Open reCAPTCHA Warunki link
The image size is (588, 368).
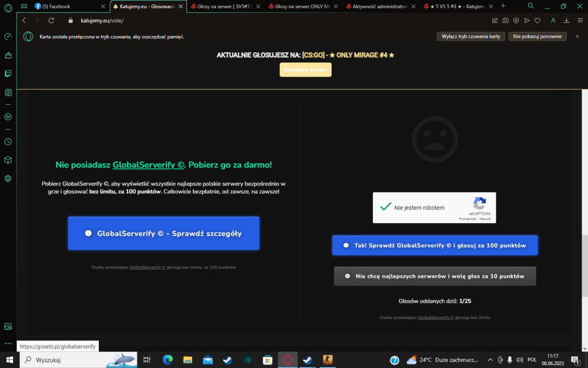click(485, 219)
